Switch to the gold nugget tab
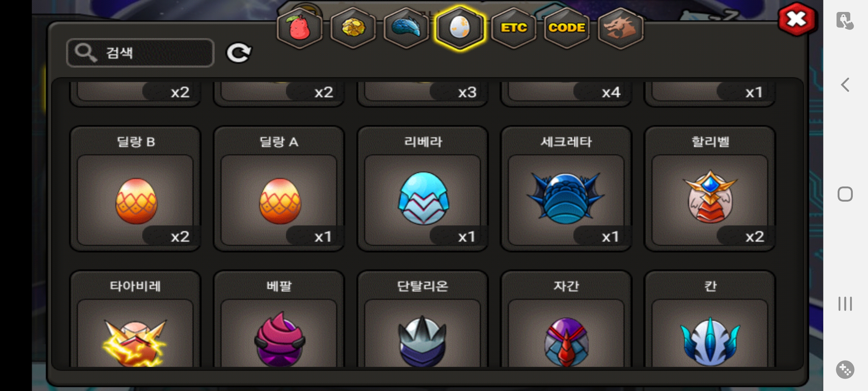This screenshot has width=868, height=391. [x=353, y=28]
